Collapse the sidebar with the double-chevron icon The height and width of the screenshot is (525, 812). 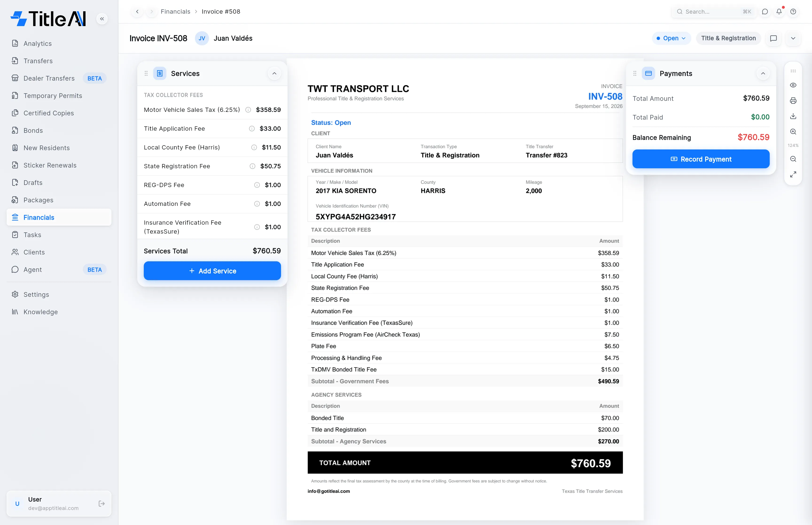pyautogui.click(x=102, y=19)
